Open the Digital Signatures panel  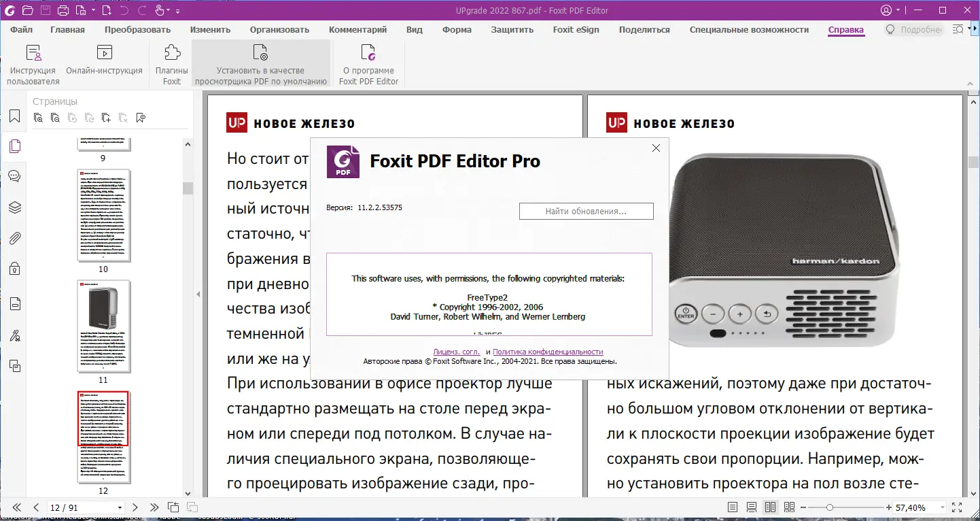click(x=14, y=335)
